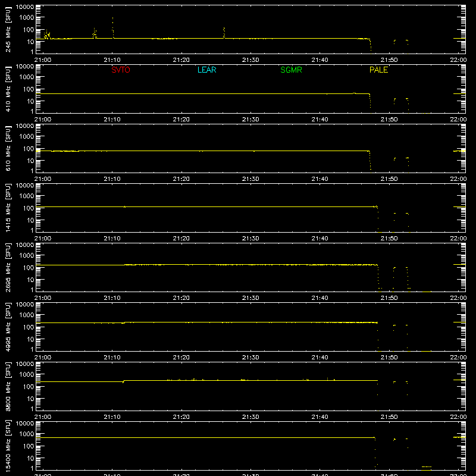The width and height of the screenshot is (476, 476).
Task: Click the '1415 MHz [SFU]' axis label
Action: click(x=8, y=208)
